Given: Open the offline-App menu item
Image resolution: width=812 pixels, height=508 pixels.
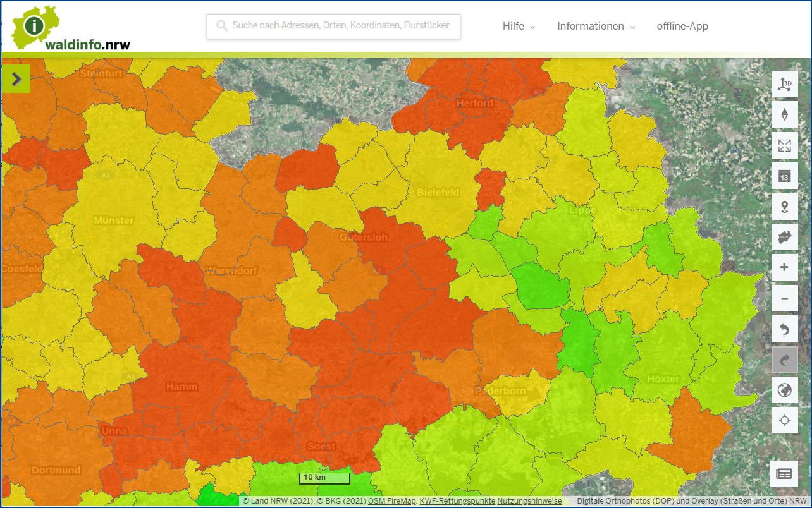Looking at the screenshot, I should (x=682, y=27).
